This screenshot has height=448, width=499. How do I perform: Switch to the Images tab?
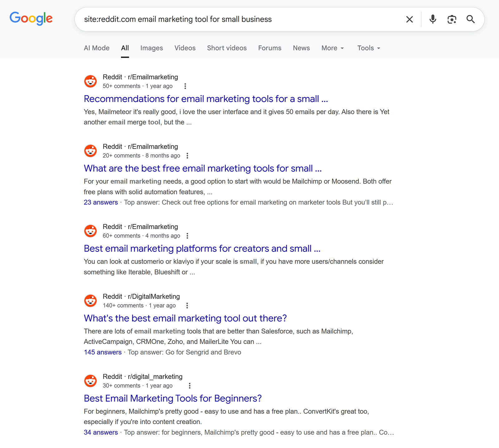pyautogui.click(x=152, y=48)
